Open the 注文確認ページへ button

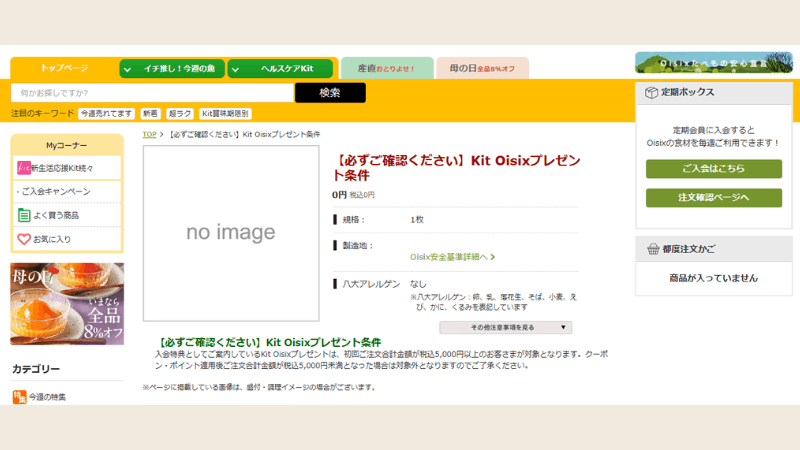click(x=713, y=198)
